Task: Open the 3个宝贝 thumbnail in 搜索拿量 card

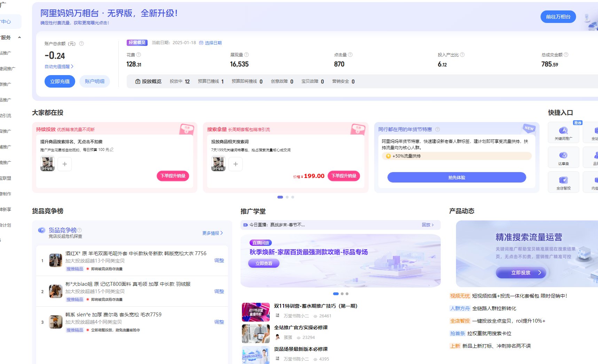Action: click(218, 164)
